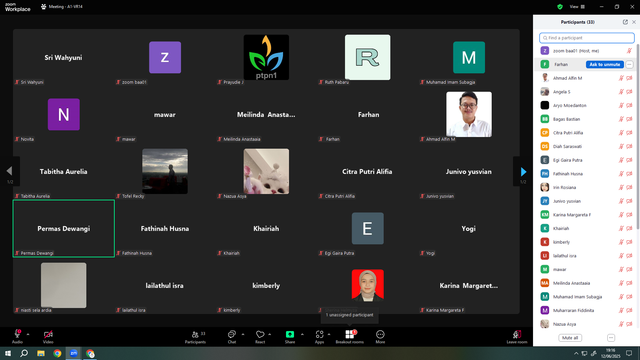Select Egi Gaira Putra in the participants list
Viewport: 640px width, 360px height.
click(x=586, y=160)
